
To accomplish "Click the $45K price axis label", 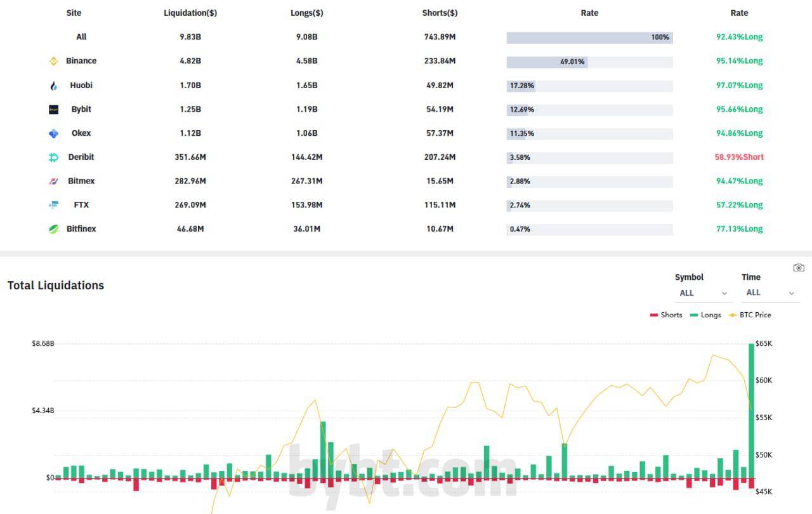I will point(764,492).
